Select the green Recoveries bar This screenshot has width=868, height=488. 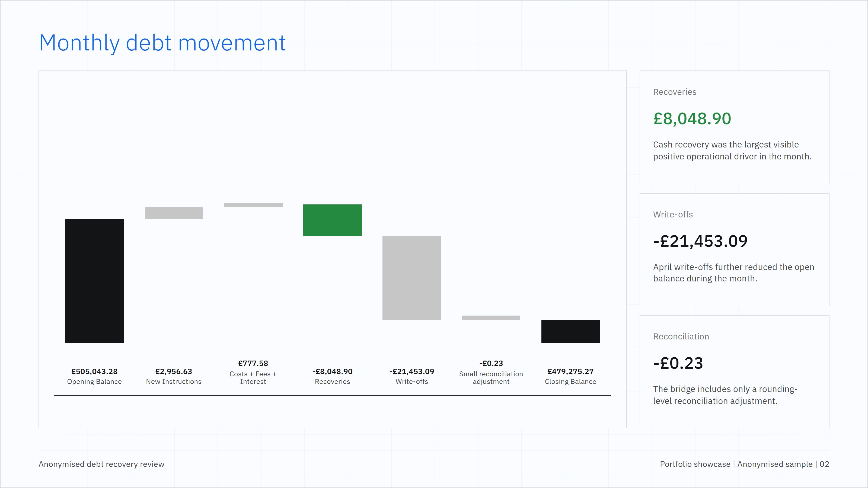pyautogui.click(x=332, y=220)
